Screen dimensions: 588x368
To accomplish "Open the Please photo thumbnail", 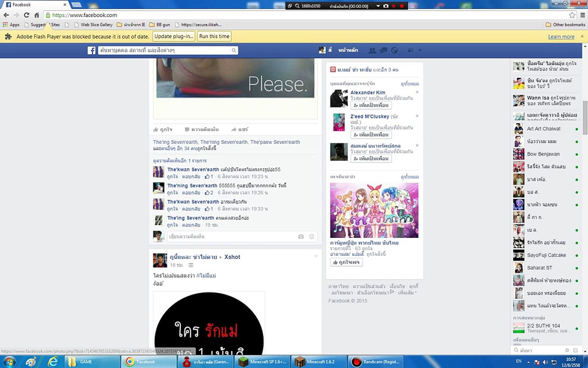I will (235, 78).
